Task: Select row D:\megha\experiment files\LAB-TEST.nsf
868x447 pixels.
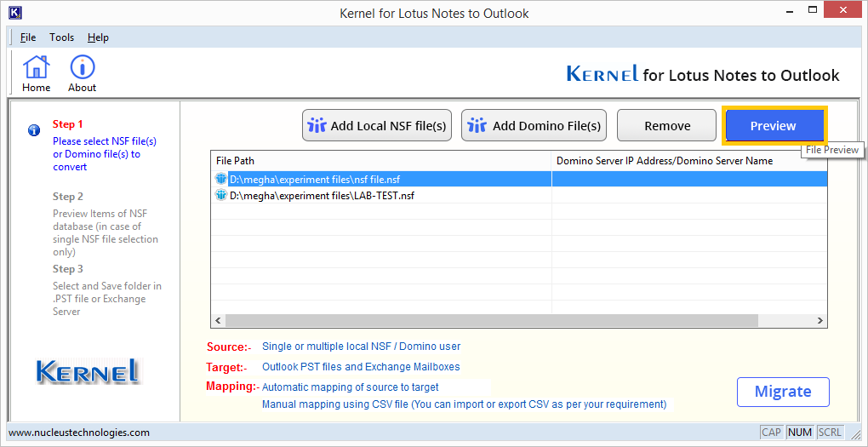Action: coord(519,195)
